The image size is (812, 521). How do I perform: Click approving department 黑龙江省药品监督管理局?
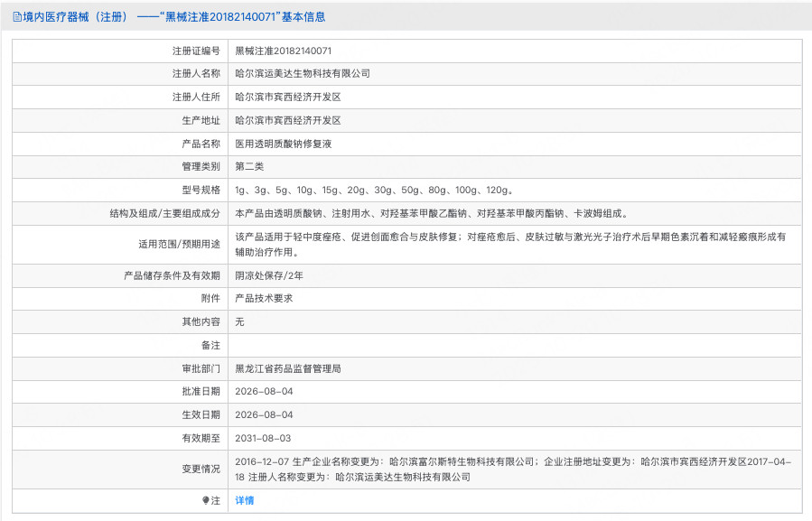(288, 368)
